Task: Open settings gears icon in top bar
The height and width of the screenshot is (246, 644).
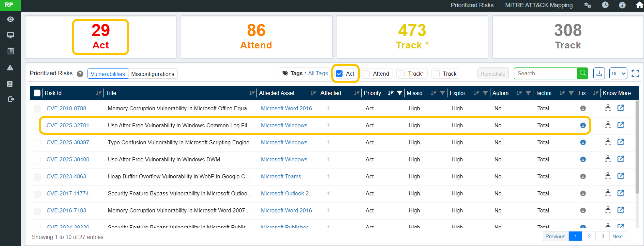Action: 588,5
